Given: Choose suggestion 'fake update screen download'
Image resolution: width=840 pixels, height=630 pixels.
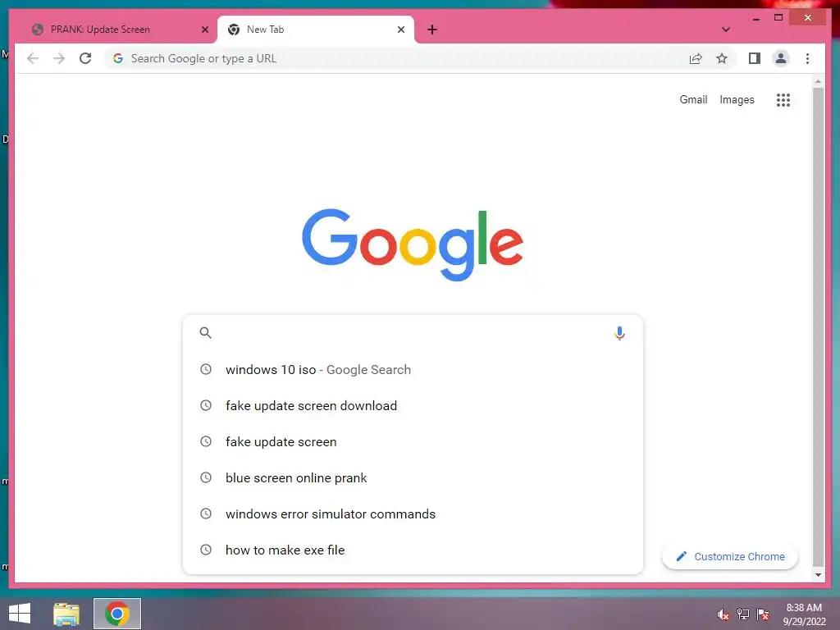Looking at the screenshot, I should [413, 405].
